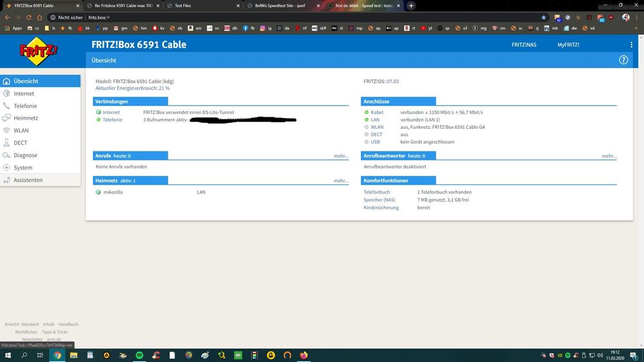The width and height of the screenshot is (644, 362).
Task: Switch to the Test Files browser tab
Action: coord(203,6)
